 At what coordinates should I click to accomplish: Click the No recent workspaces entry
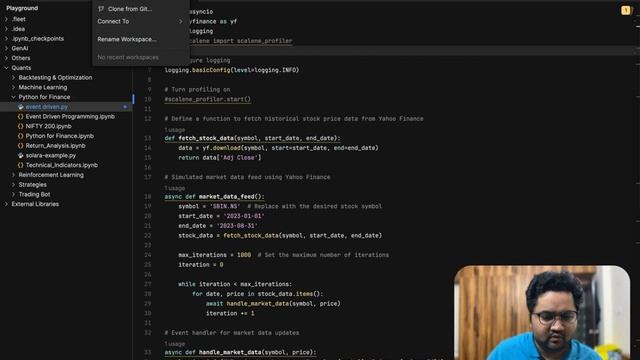point(128,58)
